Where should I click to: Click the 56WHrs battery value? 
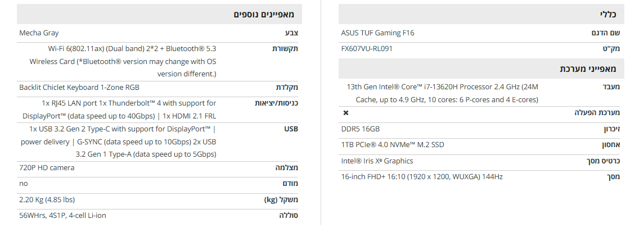click(62, 215)
